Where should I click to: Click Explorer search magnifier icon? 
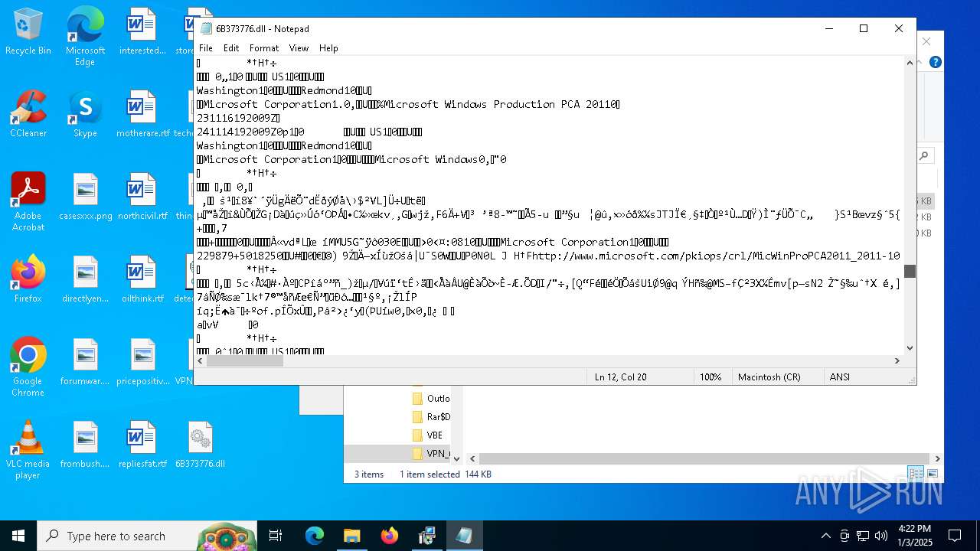click(x=924, y=156)
